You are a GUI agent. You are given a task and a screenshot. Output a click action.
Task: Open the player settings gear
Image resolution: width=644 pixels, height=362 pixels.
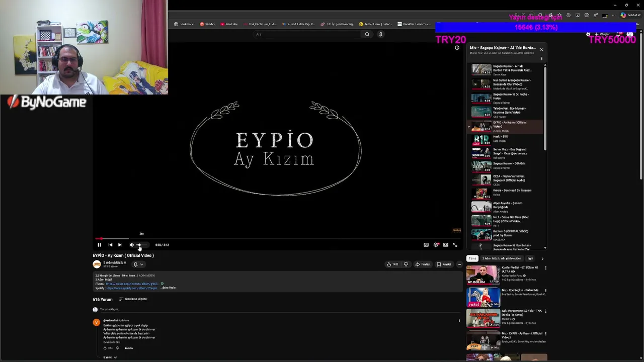click(x=436, y=245)
